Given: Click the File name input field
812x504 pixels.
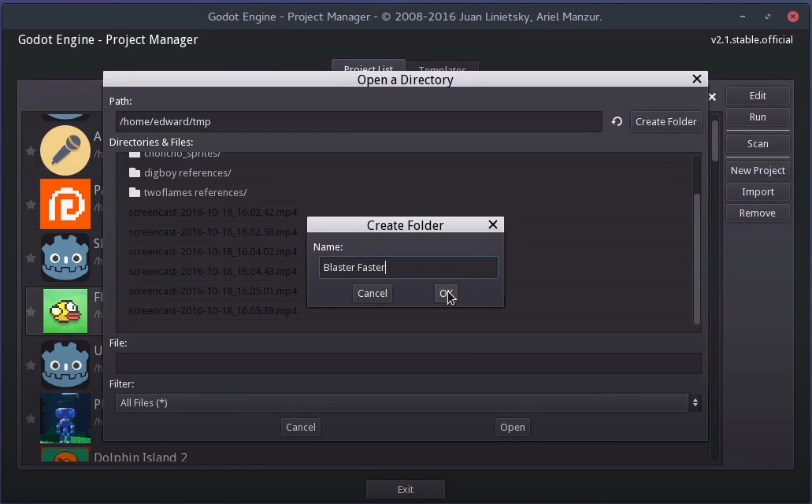Looking at the screenshot, I should [408, 364].
